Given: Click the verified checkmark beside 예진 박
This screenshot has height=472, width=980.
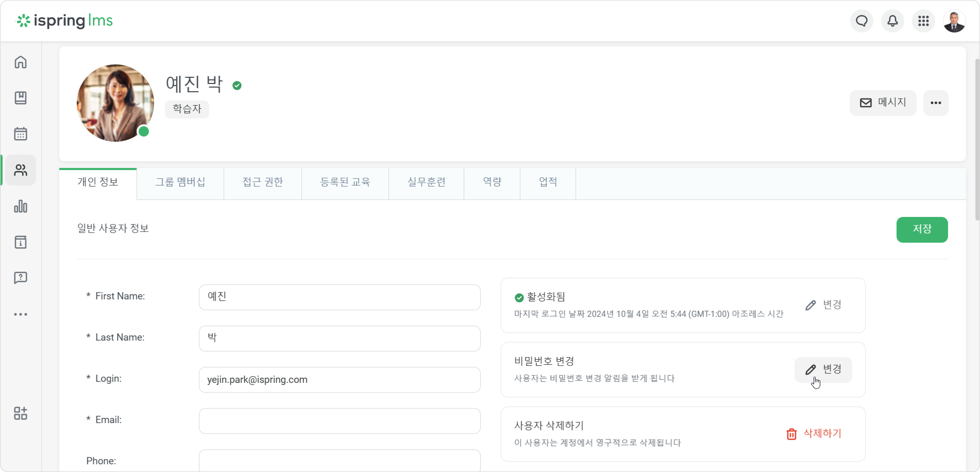Looking at the screenshot, I should [237, 86].
